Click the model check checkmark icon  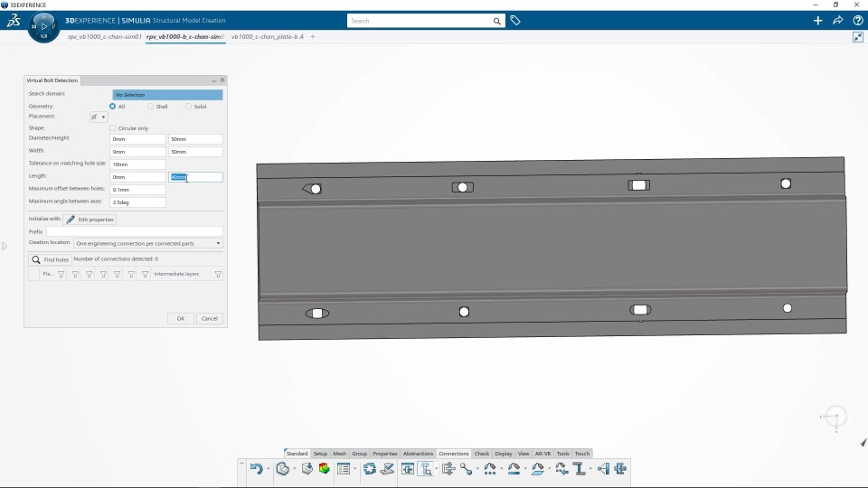[388, 469]
